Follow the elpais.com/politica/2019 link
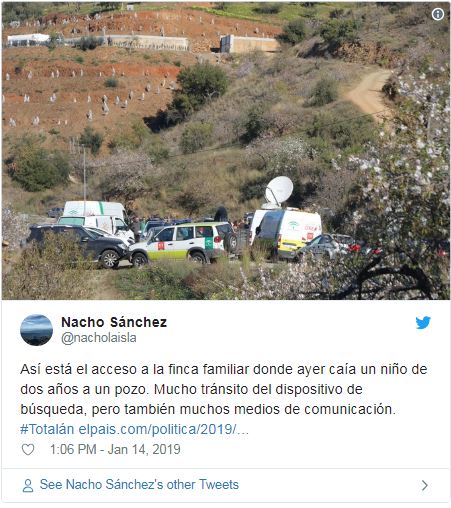Image resolution: width=451 pixels, height=508 pixels. [164, 429]
